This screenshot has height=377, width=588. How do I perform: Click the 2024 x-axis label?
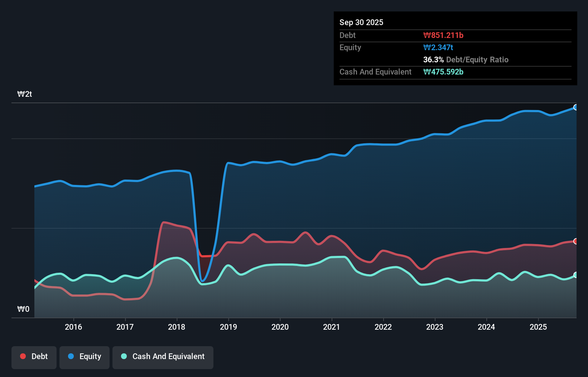point(486,327)
